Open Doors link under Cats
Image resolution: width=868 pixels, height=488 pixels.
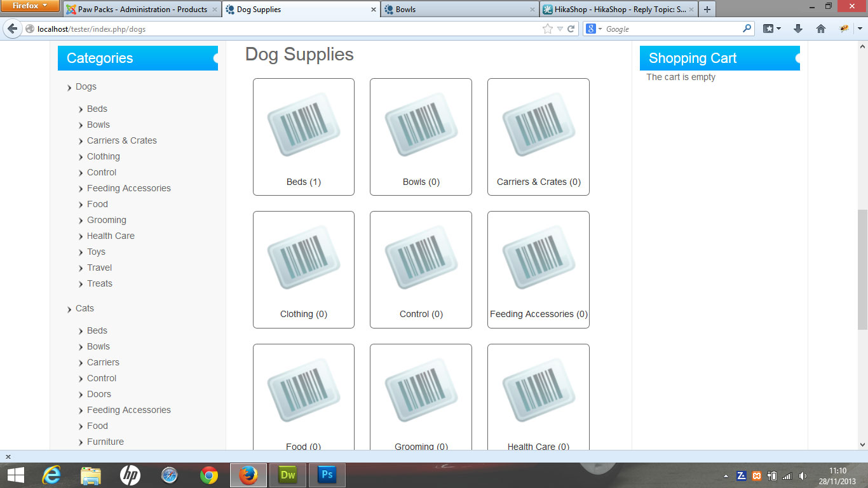(99, 394)
